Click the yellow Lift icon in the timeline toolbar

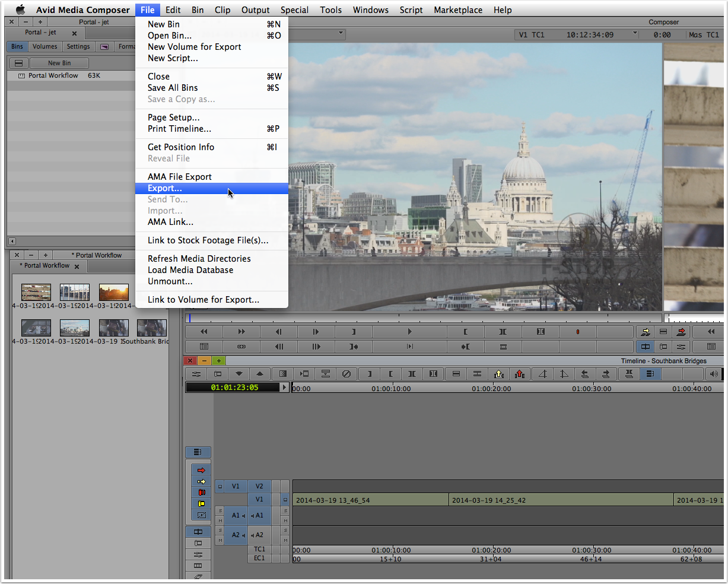[498, 374]
